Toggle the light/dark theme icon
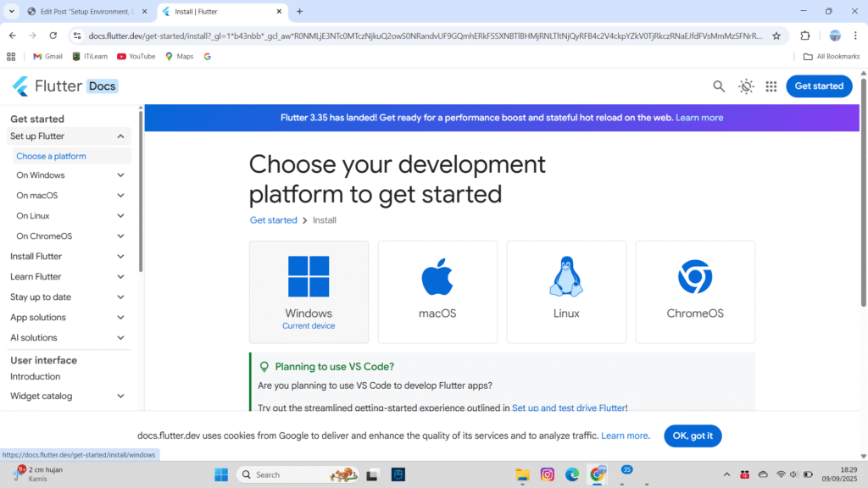 point(746,86)
